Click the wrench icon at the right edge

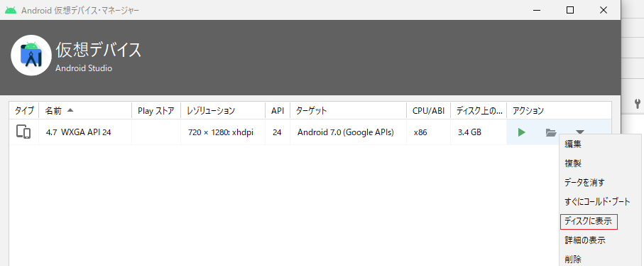[638, 103]
